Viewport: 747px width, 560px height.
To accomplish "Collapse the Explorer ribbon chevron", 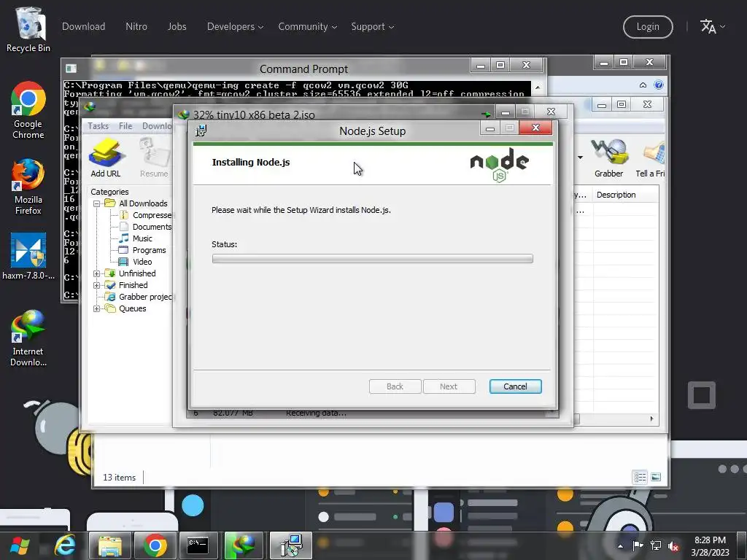I will 643,85.
